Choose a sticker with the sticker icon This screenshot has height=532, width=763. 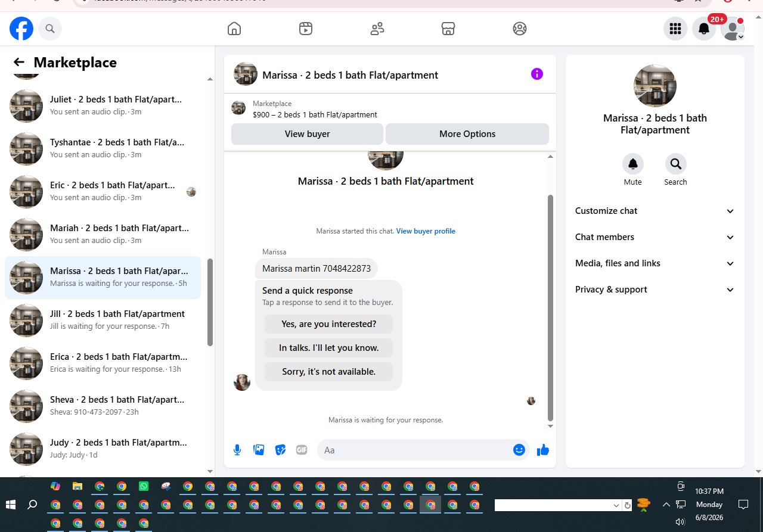click(x=280, y=450)
